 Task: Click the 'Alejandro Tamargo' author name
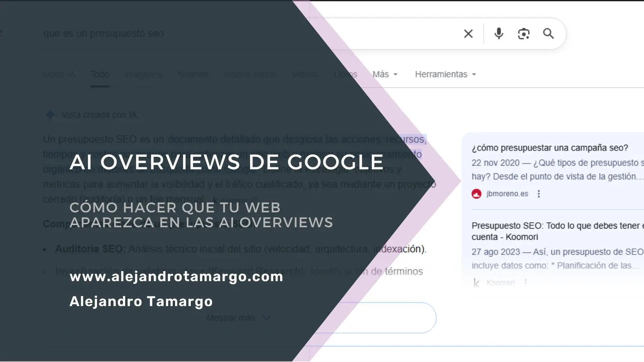click(141, 301)
